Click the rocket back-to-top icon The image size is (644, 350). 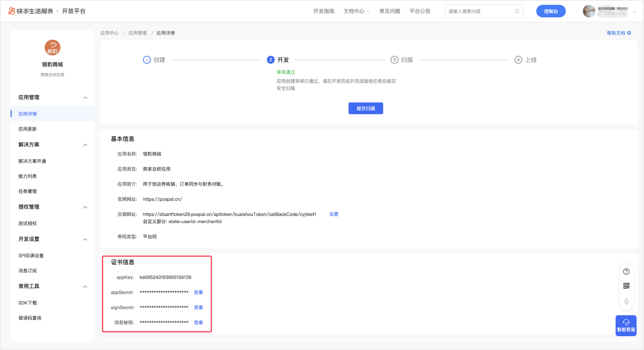(626, 301)
